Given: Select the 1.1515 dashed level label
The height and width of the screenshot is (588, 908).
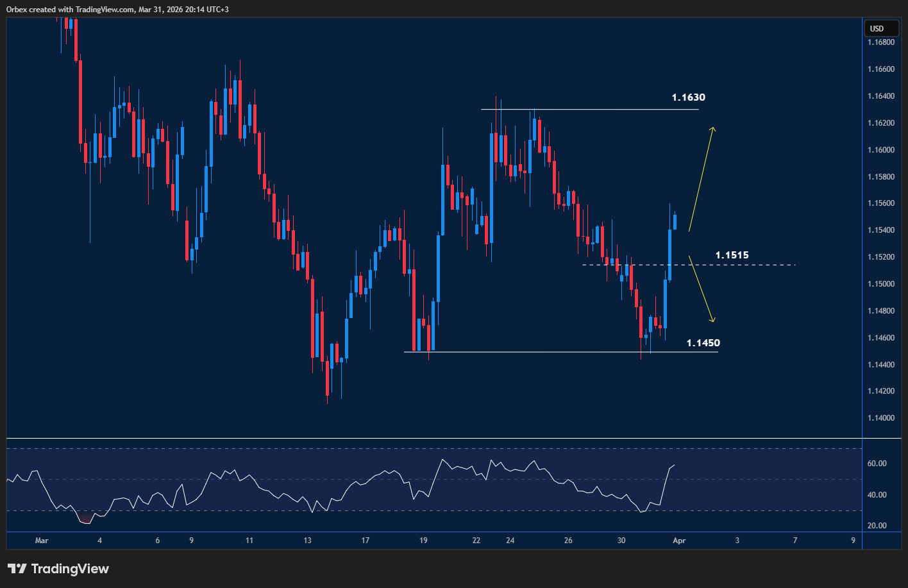Looking at the screenshot, I should pos(732,255).
